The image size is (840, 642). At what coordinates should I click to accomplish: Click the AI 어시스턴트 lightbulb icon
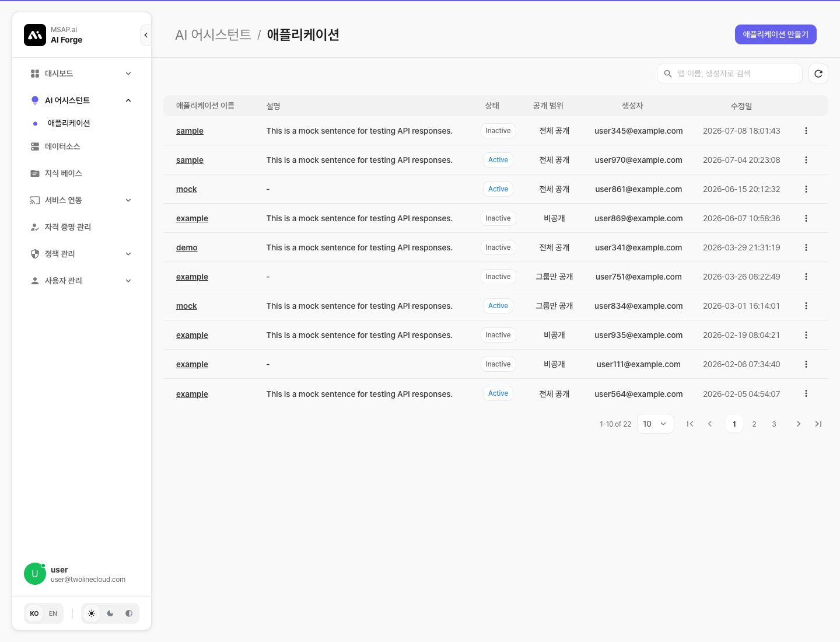click(35, 100)
